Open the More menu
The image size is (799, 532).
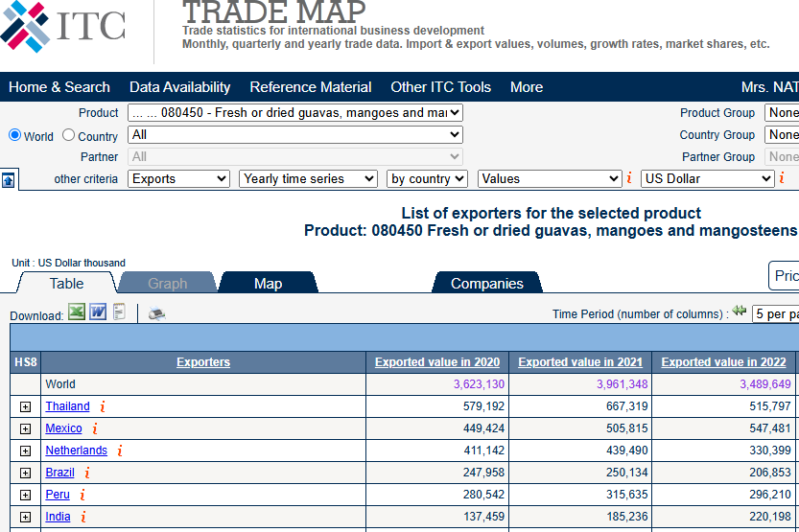527,87
